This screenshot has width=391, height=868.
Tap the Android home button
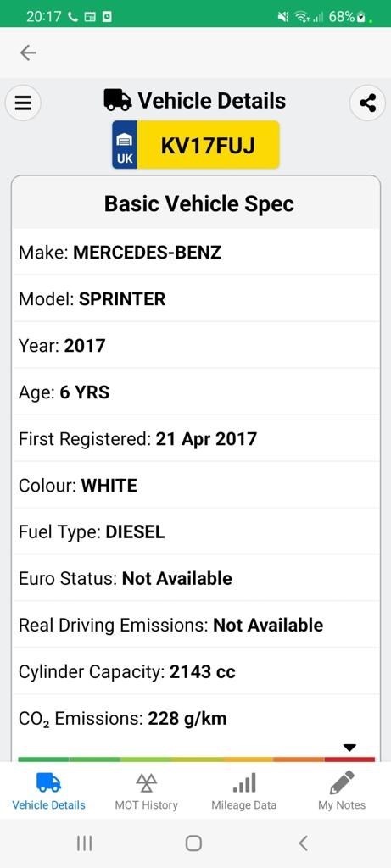coord(193,843)
